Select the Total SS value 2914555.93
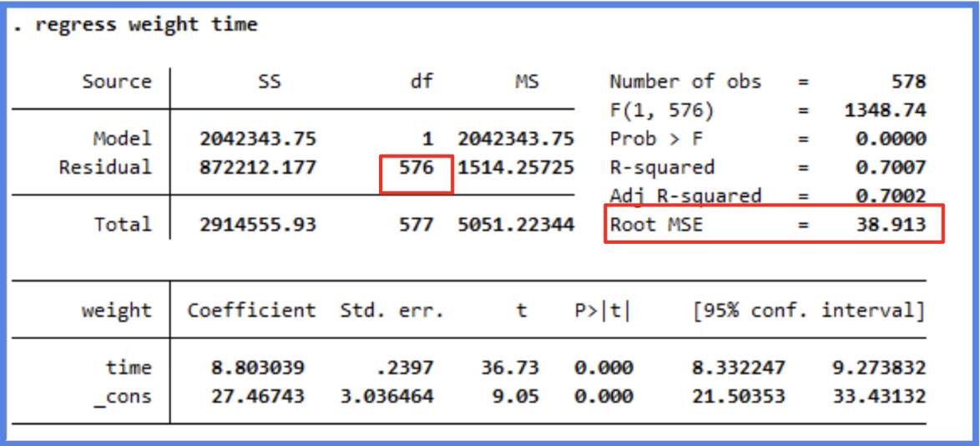This screenshot has height=446, width=980. pos(258,224)
